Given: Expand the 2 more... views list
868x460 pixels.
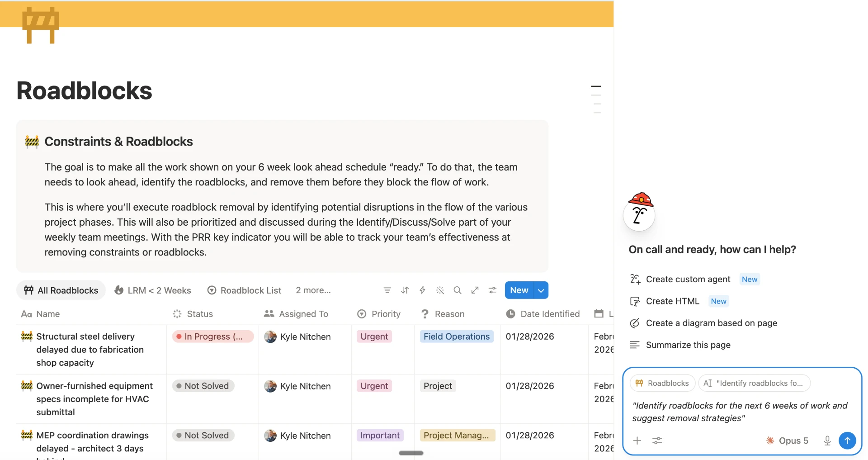Looking at the screenshot, I should click(313, 290).
